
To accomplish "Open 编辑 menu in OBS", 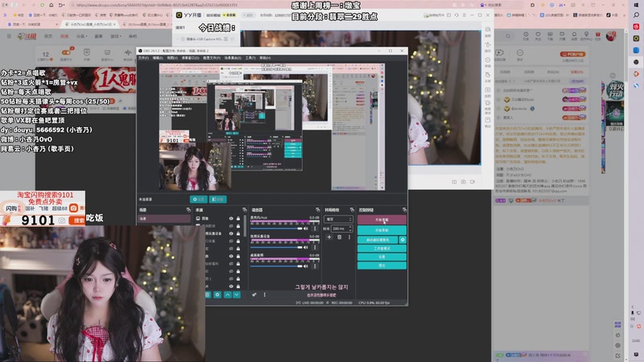I will pyautogui.click(x=158, y=58).
